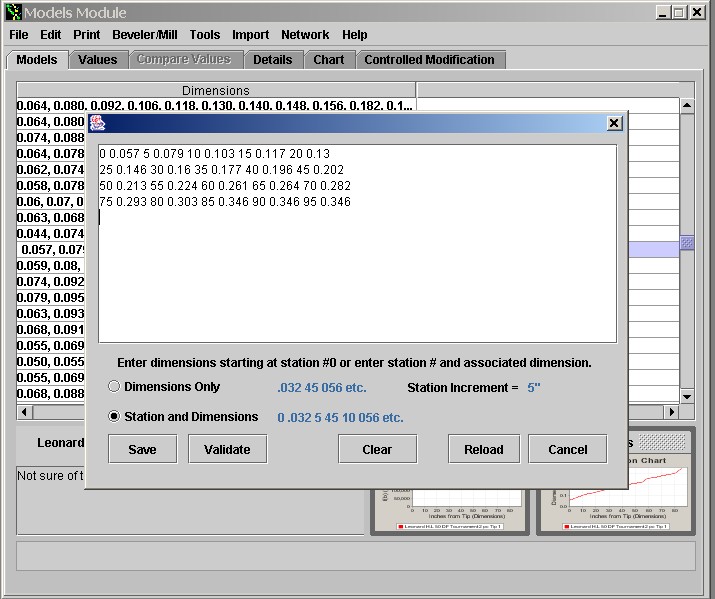
Task: Click the Models Module title bar icon
Action: [x=12, y=12]
